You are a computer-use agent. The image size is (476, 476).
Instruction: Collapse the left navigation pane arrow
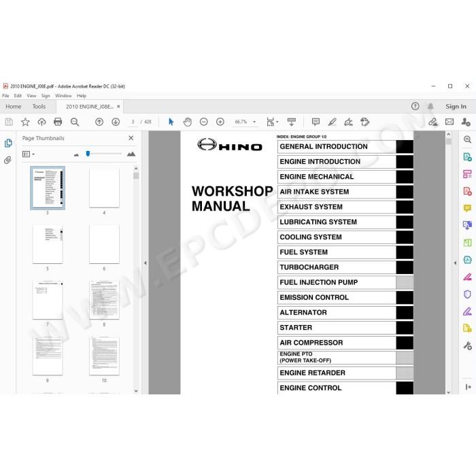coord(146,263)
